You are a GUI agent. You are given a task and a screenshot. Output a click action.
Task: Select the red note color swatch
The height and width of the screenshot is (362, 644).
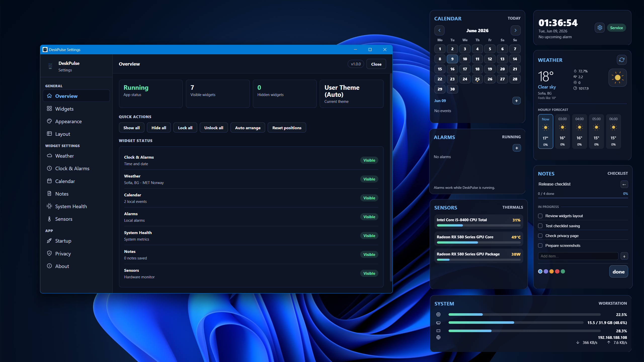[557, 271]
